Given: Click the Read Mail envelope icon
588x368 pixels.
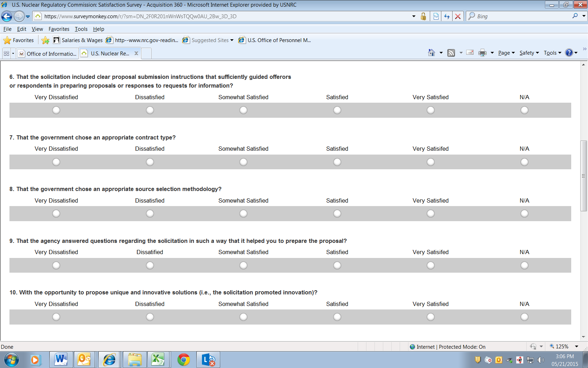Looking at the screenshot, I should tap(470, 53).
